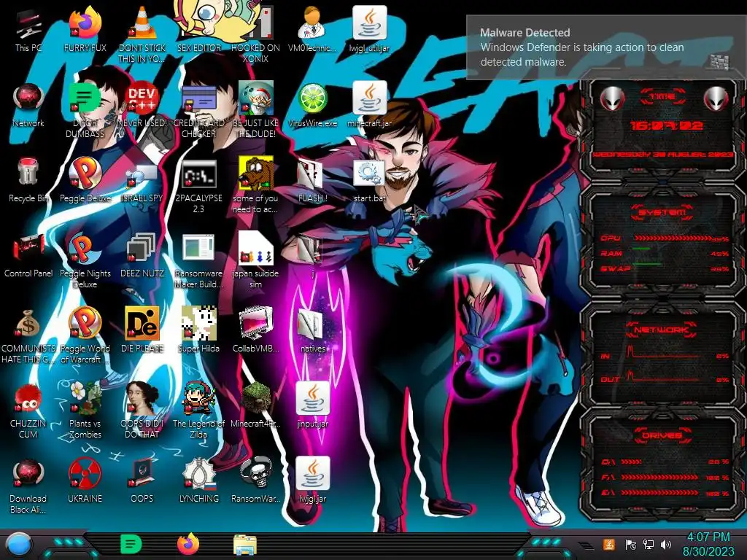Select the 2PACALYPSE 2.3 console shortcut
747x560 pixels.
[x=198, y=186]
